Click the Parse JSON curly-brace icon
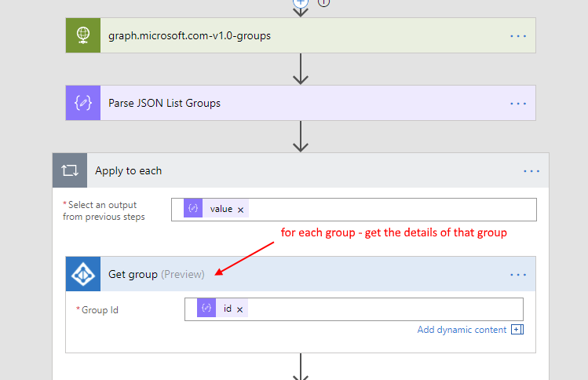Viewport: 588px width, 380px height. [x=83, y=103]
